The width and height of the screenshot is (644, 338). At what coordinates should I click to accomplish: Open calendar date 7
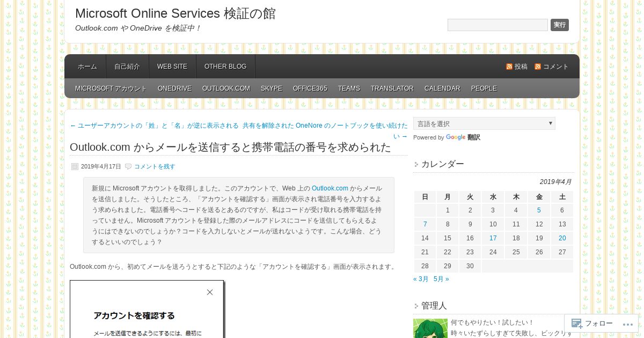pyautogui.click(x=425, y=224)
